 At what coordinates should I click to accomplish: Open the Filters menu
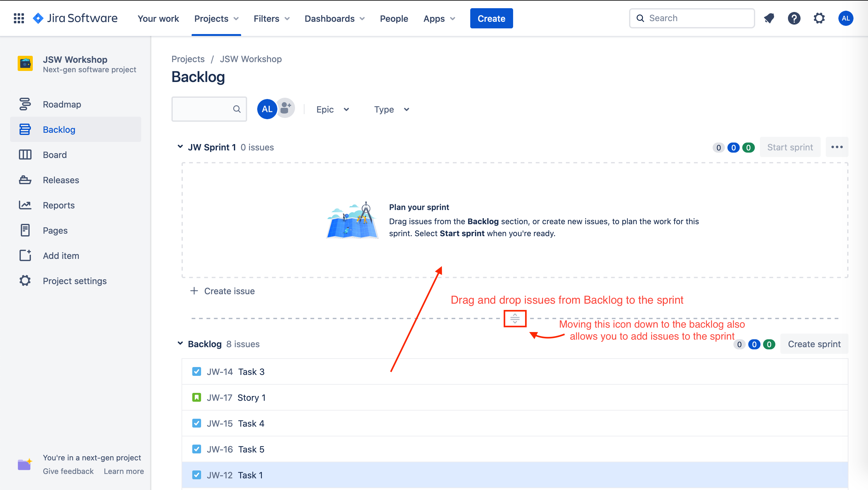pyautogui.click(x=272, y=19)
